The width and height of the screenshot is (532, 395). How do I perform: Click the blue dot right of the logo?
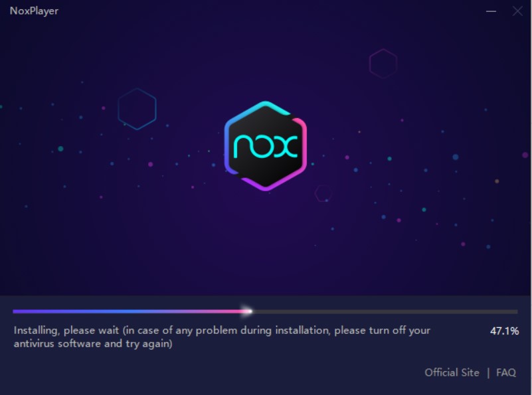(x=356, y=170)
